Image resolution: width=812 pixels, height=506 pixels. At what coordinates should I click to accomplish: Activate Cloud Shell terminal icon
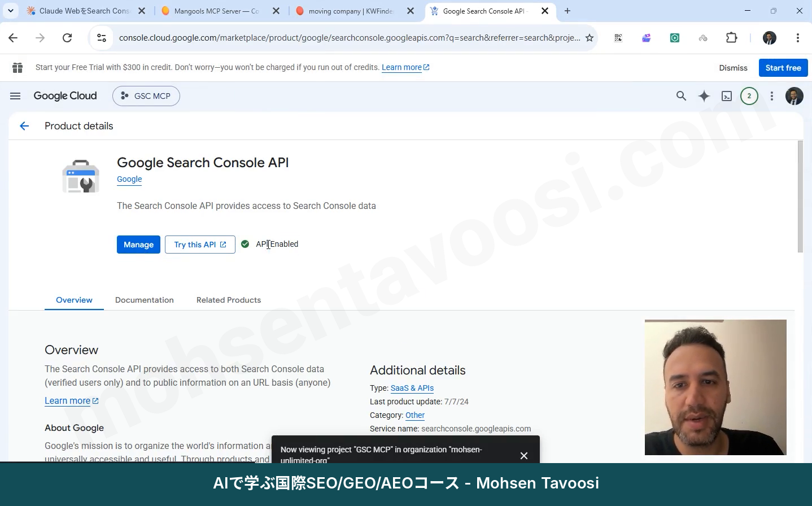tap(727, 96)
